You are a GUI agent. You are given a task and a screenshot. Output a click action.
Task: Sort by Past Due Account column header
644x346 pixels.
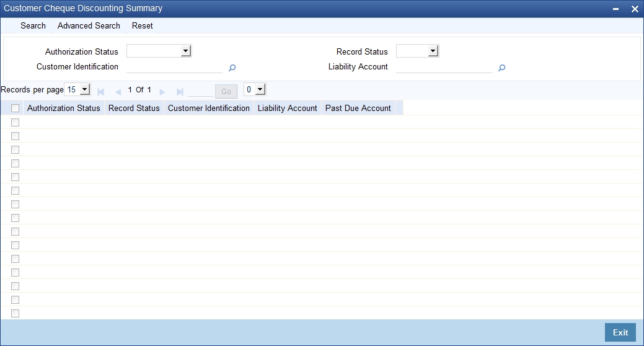click(x=358, y=108)
